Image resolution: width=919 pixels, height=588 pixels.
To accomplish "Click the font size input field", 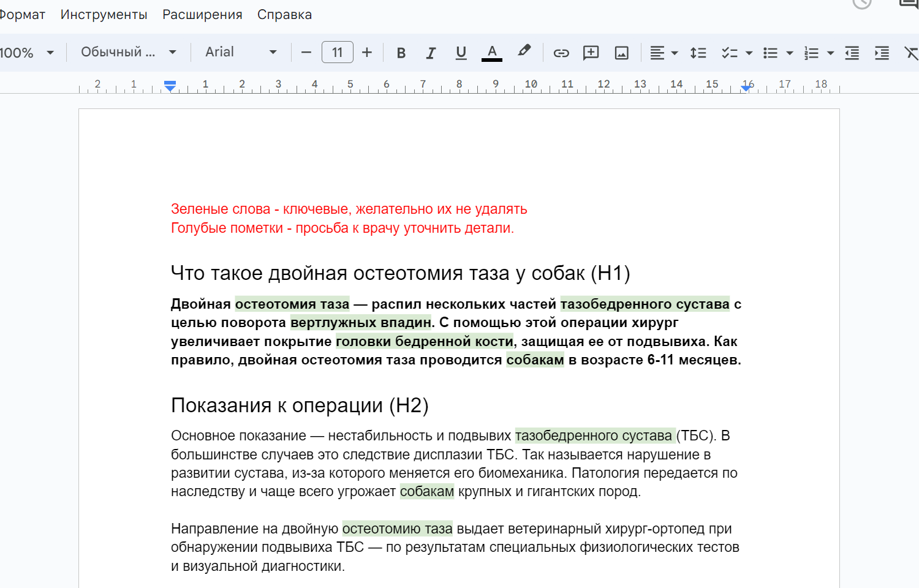I will 337,53.
